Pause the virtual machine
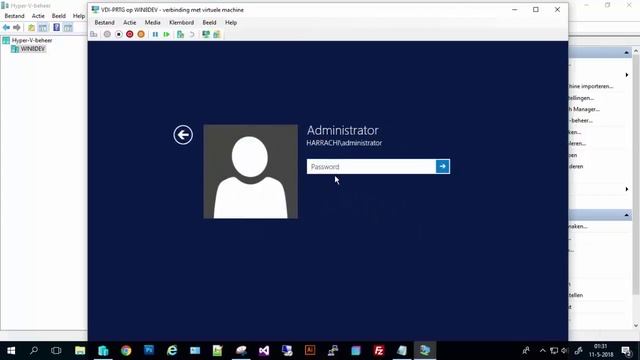The width and height of the screenshot is (640, 360). click(x=155, y=35)
